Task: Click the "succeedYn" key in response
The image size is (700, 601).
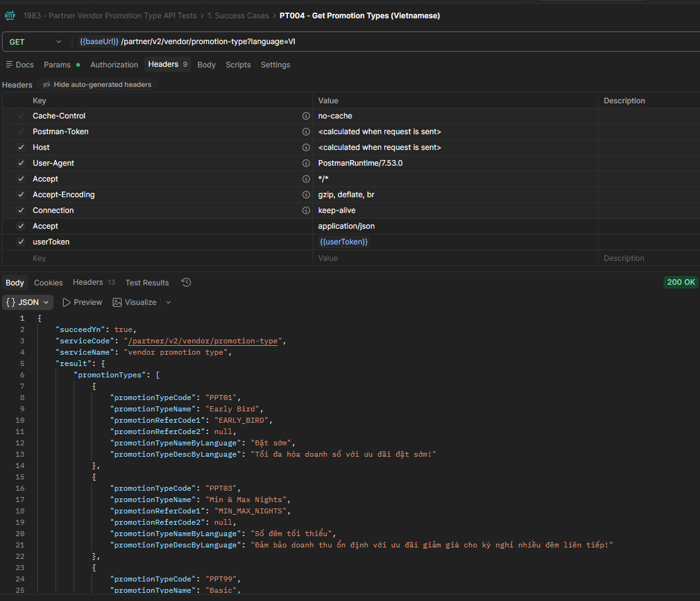Action: 81,329
